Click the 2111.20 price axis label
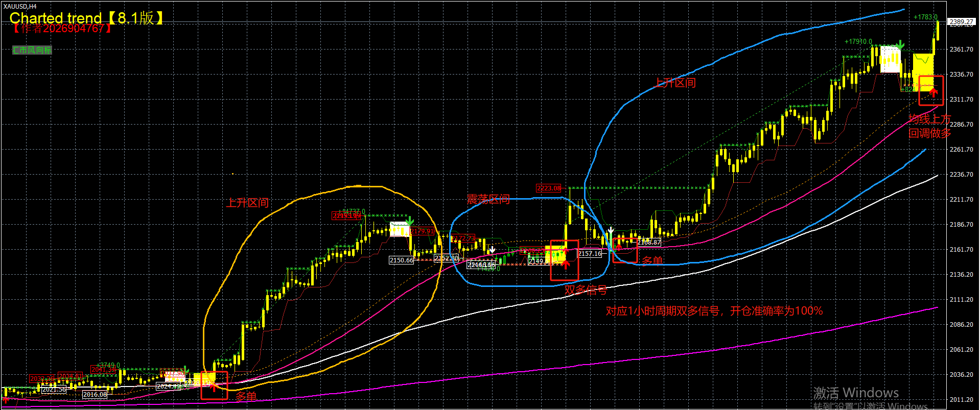The image size is (980, 410). [961, 300]
